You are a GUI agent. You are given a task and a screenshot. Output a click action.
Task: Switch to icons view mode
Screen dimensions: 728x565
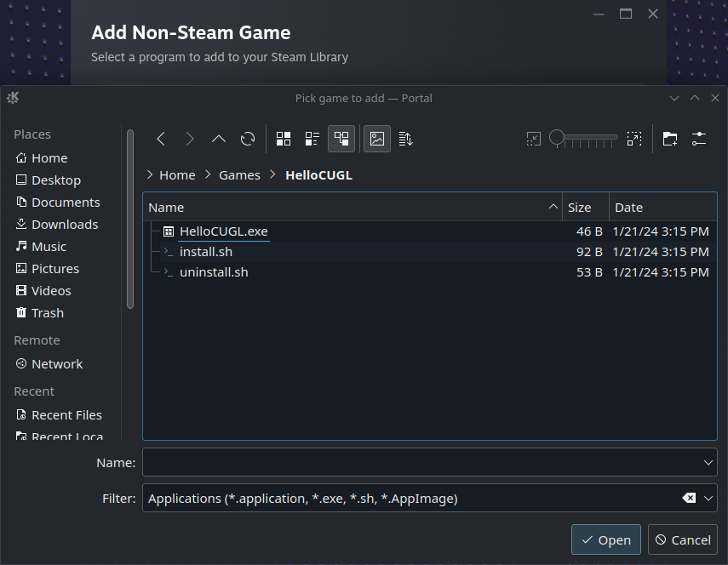point(284,139)
